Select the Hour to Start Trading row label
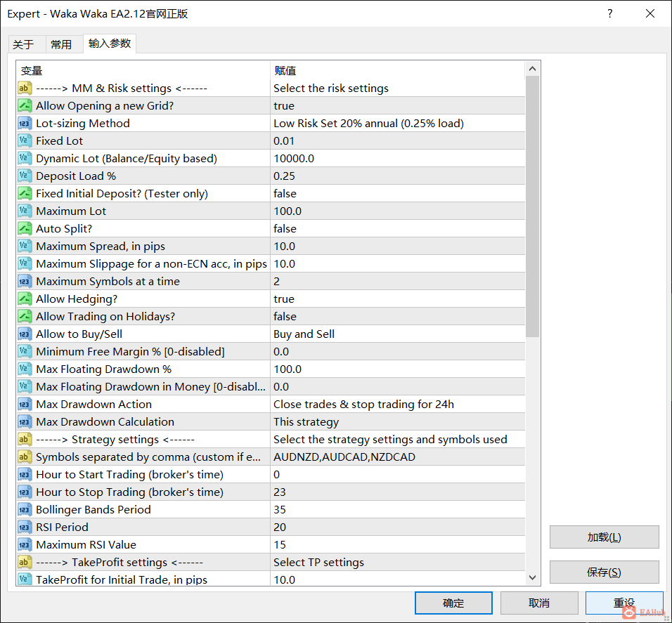This screenshot has width=672, height=623. 129,474
